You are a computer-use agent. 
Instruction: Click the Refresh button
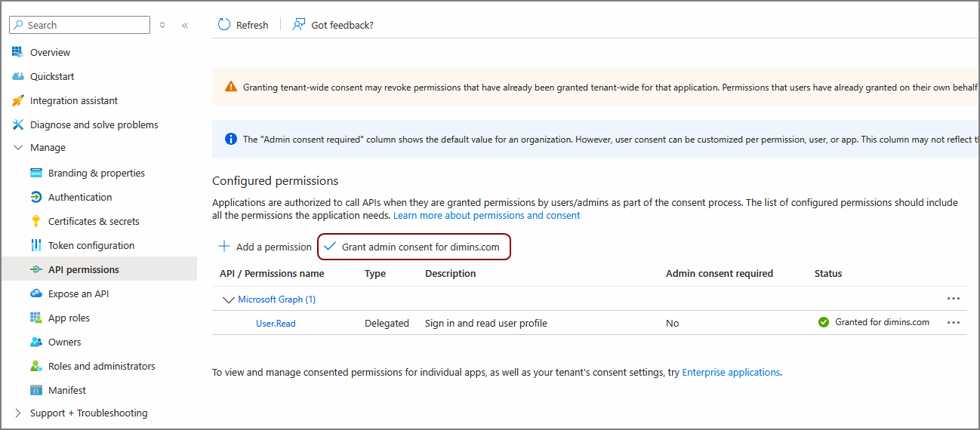243,25
